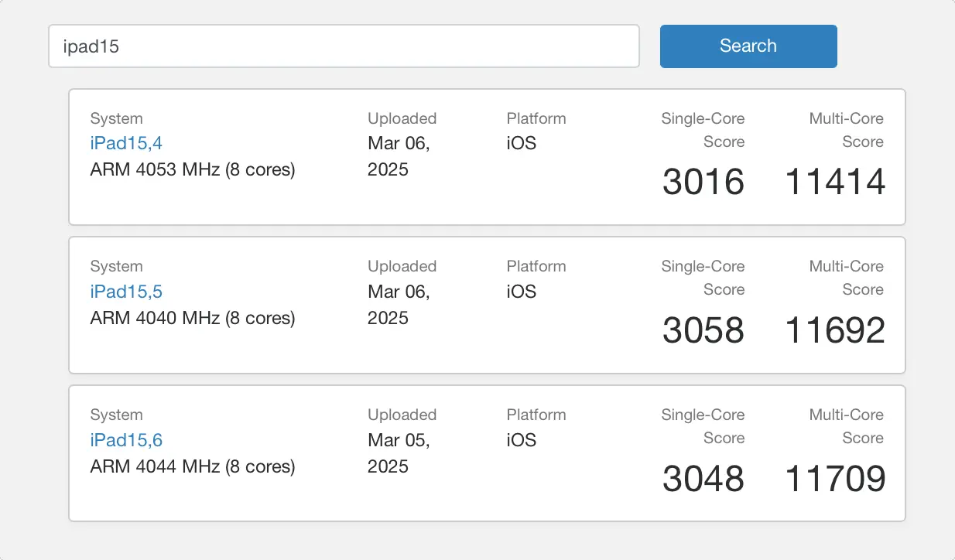Open the iPad15,4 result link
Screen dimensions: 955x560
coord(126,143)
